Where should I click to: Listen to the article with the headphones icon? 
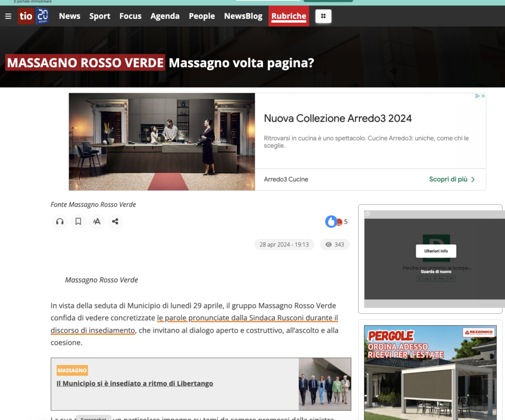pyautogui.click(x=60, y=222)
